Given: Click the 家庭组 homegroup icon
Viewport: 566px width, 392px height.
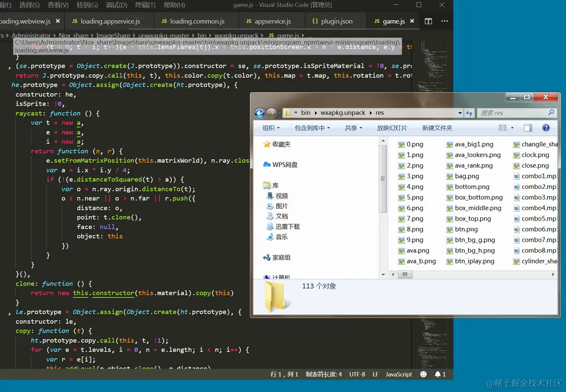Looking at the screenshot, I should 267,257.
